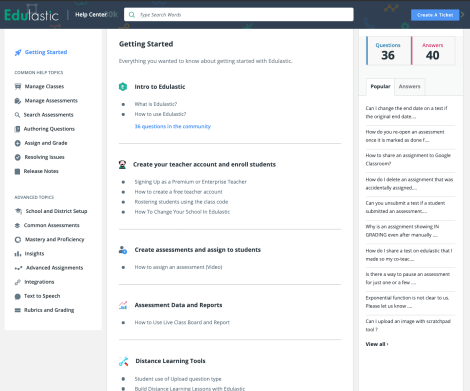Open Rostering students using the class code
This screenshot has height=391, width=470.
[x=181, y=202]
